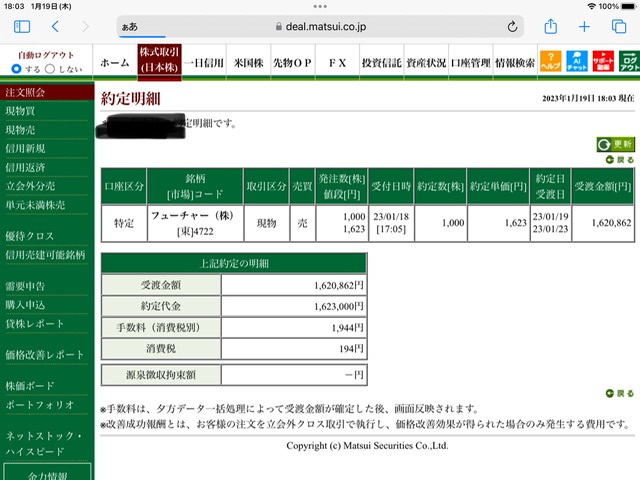Select 需要申告 in the sidebar
640x480 pixels.
point(25,286)
